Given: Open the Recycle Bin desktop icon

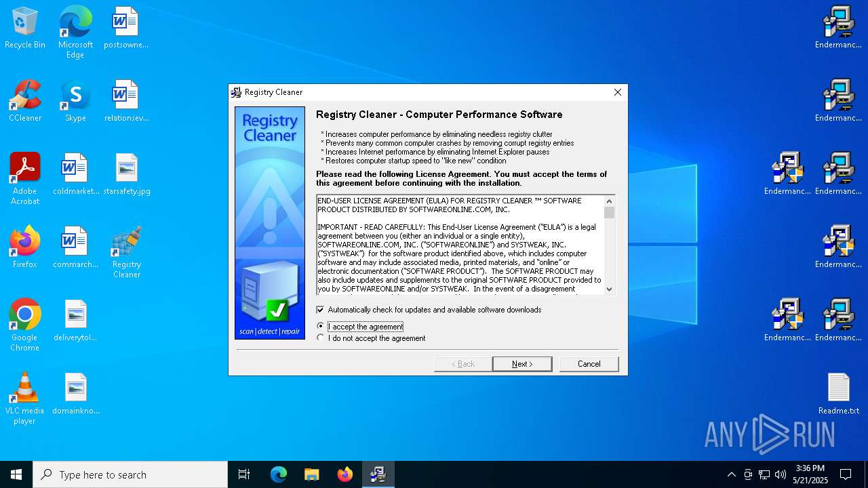Looking at the screenshot, I should pos(25,28).
